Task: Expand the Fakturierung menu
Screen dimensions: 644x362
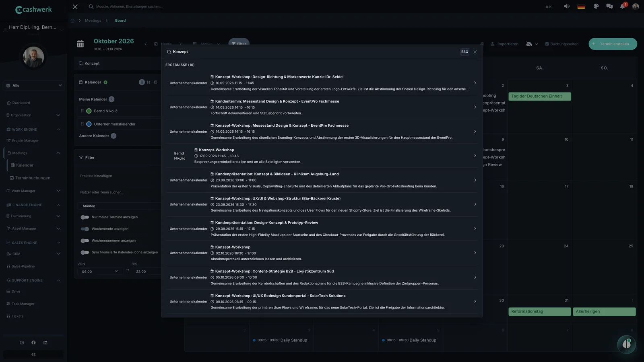Action: click(x=34, y=216)
